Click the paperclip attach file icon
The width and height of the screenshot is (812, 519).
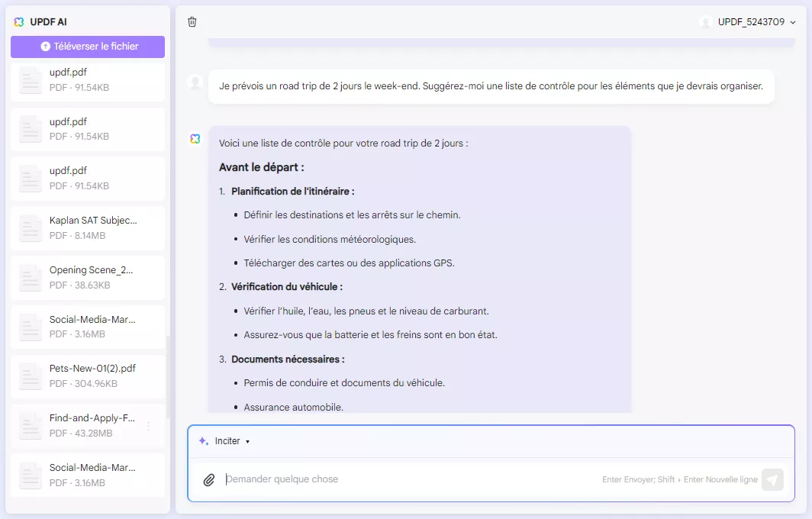coord(208,479)
